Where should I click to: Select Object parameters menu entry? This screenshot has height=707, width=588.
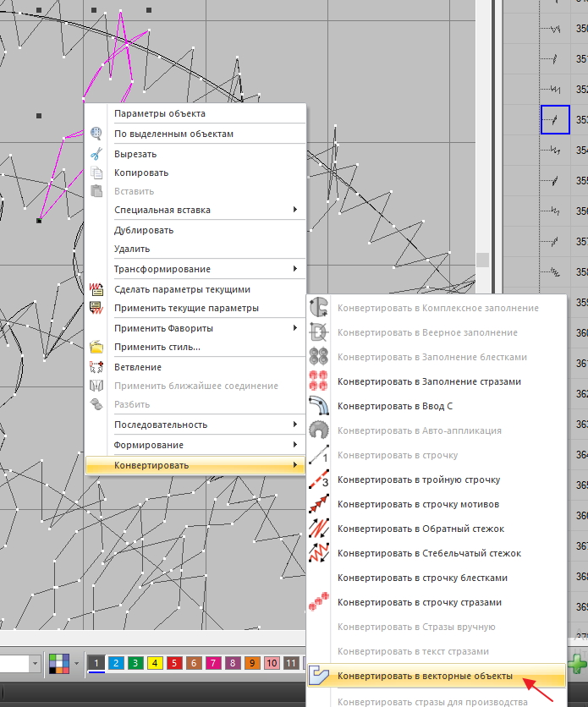159,113
